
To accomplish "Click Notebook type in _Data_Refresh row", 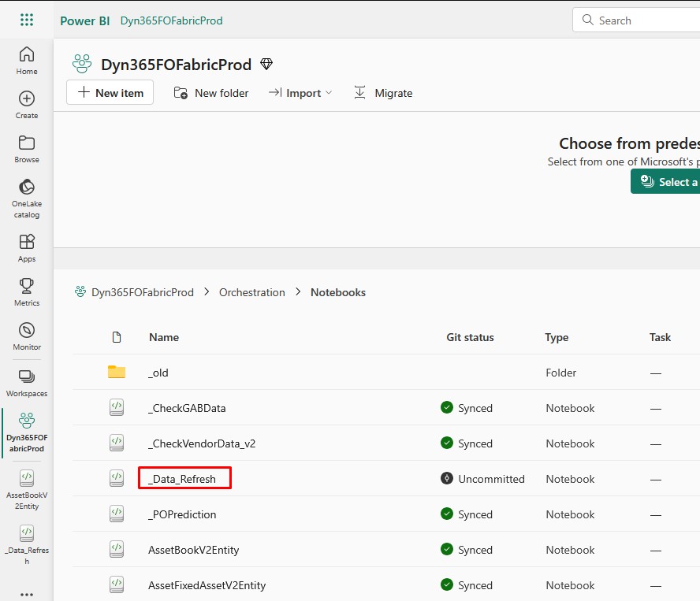I will (570, 479).
